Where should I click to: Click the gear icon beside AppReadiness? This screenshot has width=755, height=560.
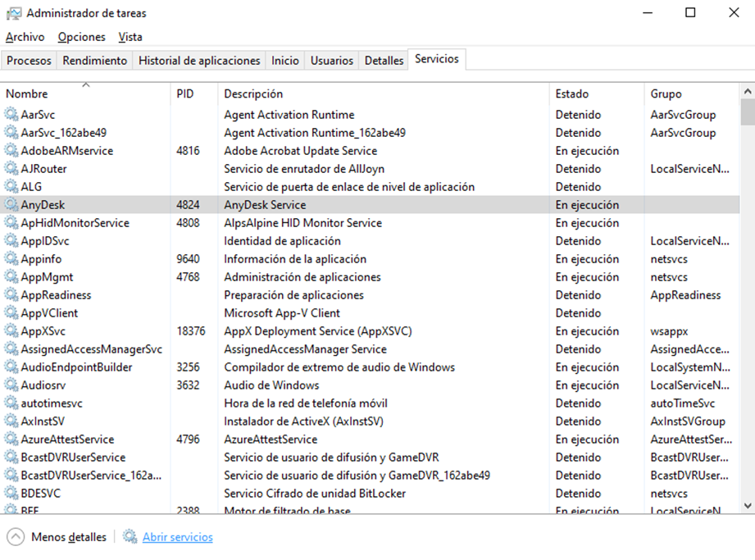click(11, 294)
